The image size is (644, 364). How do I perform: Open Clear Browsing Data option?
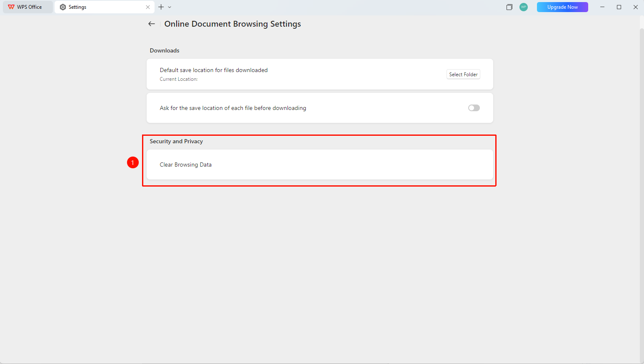[320, 165]
